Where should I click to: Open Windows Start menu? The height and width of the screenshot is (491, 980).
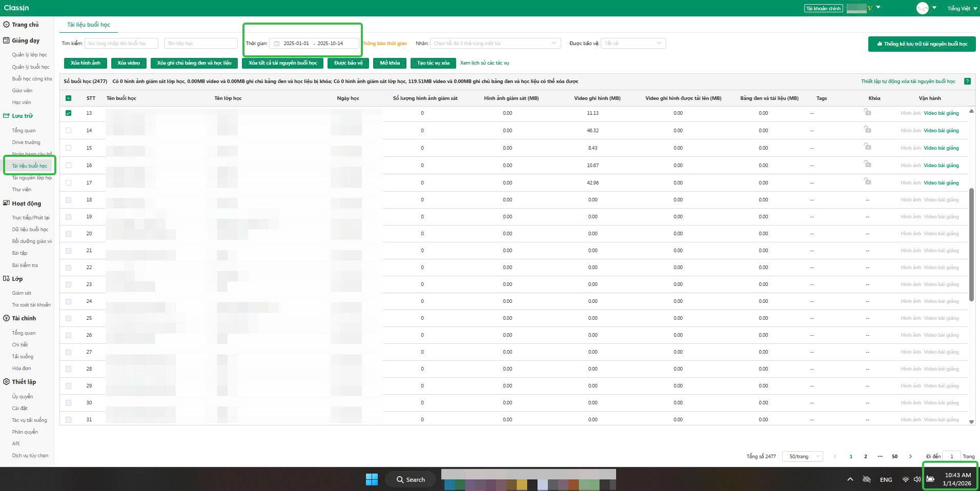point(372,479)
